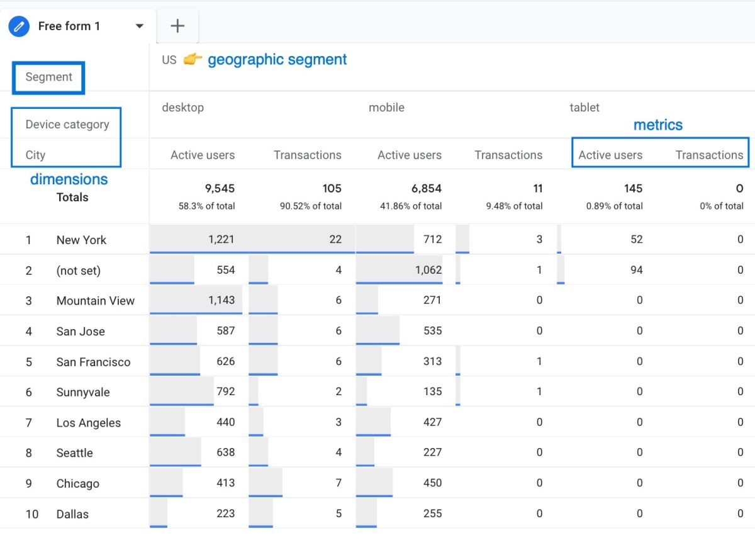Click the Totals row label
Image resolution: width=755 pixels, height=560 pixels.
pyautogui.click(x=72, y=197)
